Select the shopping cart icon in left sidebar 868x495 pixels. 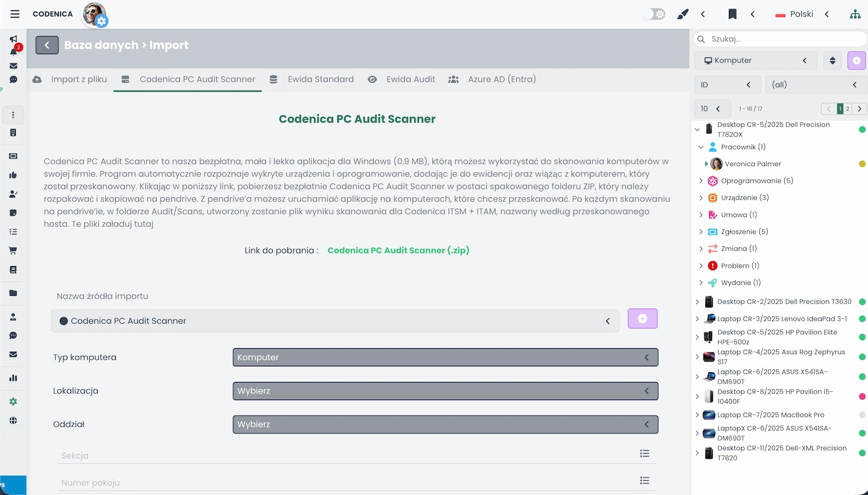[x=13, y=250]
